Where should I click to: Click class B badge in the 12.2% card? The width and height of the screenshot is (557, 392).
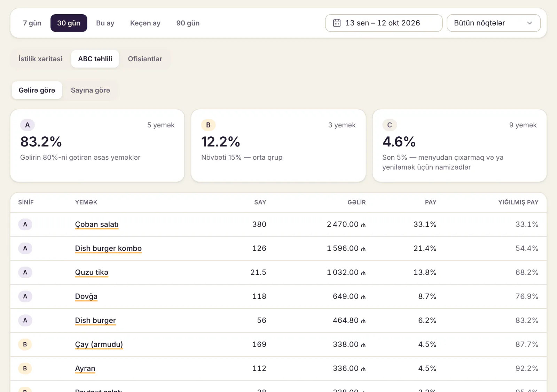[209, 125]
